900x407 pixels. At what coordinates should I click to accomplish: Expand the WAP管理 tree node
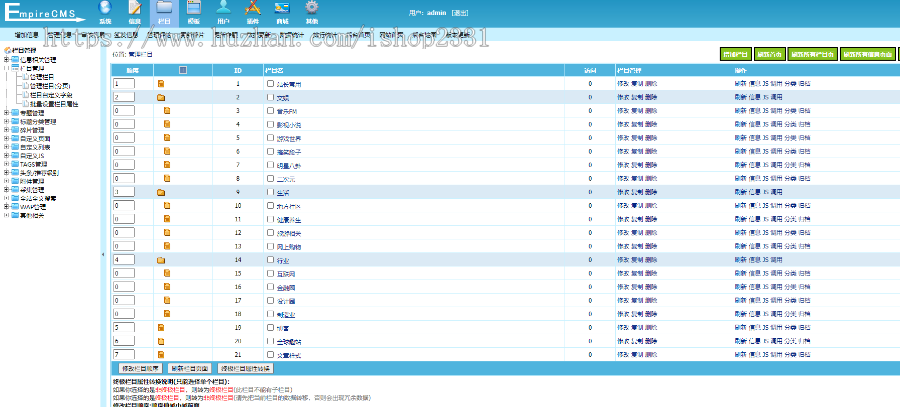click(6, 206)
